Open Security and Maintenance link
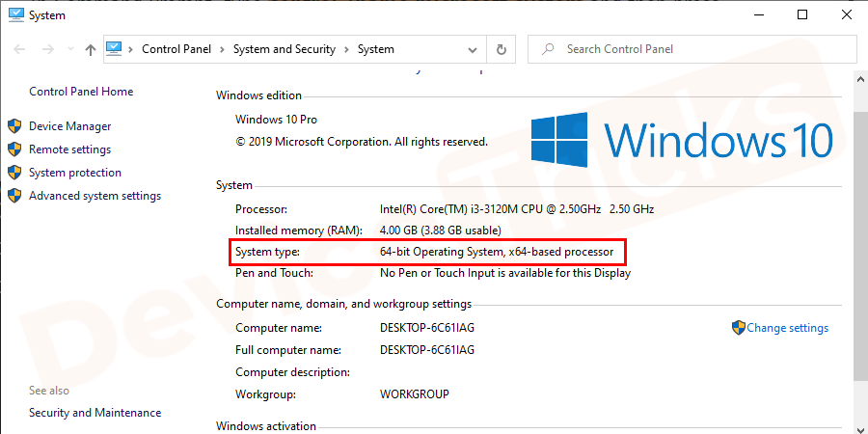Viewport: 868px width, 434px height. (95, 413)
